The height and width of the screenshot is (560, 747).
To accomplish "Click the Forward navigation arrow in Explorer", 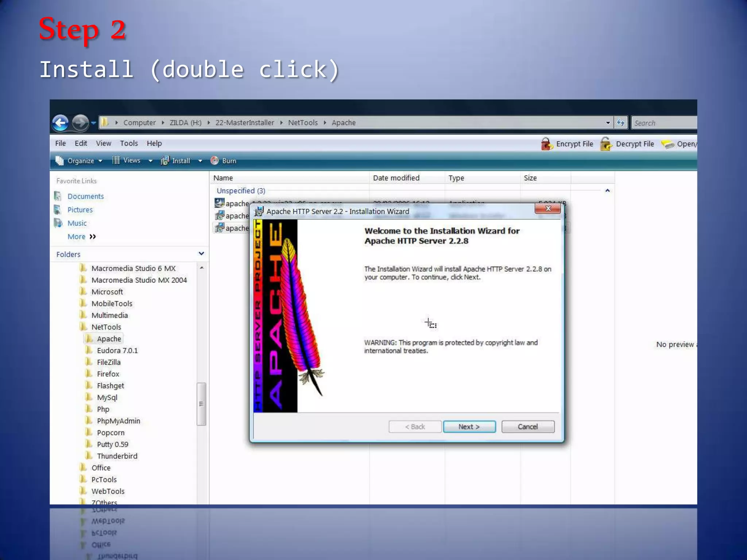I will click(x=80, y=122).
